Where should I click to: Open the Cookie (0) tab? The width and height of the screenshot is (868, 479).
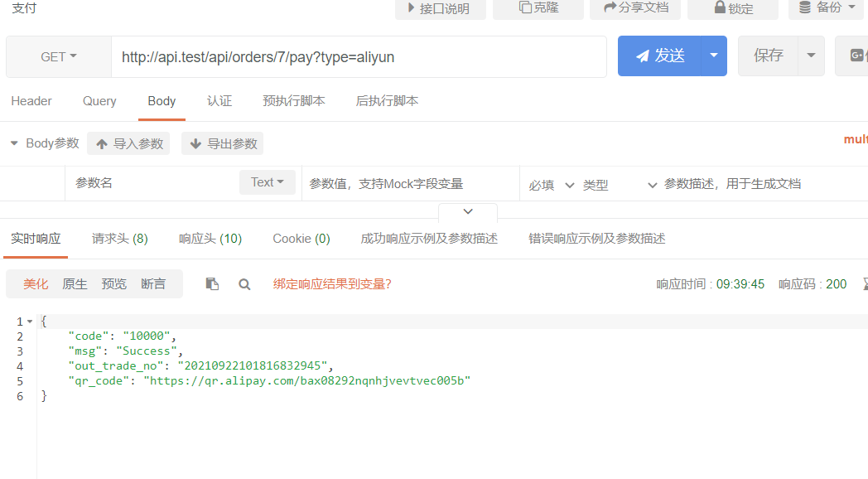click(x=301, y=238)
